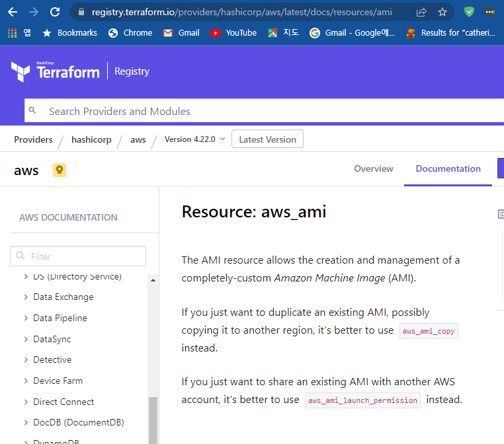Open the Results for "catheri..." bookmark

(x=450, y=33)
